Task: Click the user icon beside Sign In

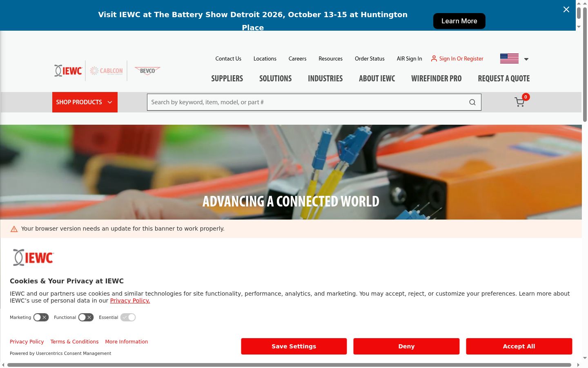Action: pyautogui.click(x=434, y=58)
